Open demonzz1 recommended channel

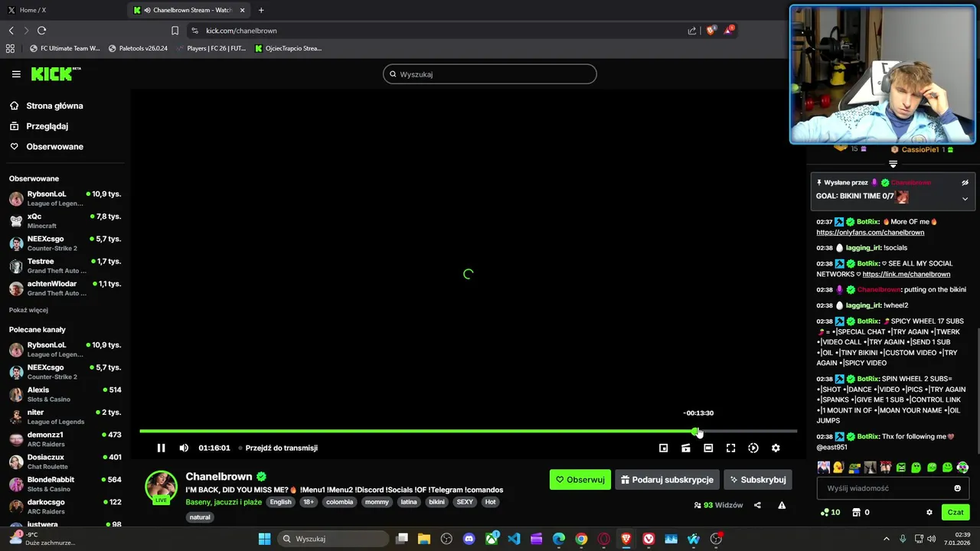65,439
